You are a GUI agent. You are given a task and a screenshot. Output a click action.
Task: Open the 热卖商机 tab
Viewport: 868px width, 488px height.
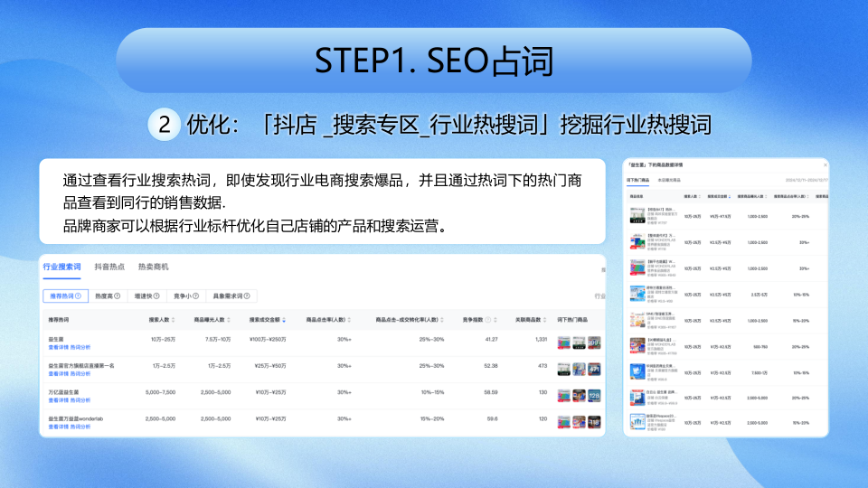[x=154, y=267]
